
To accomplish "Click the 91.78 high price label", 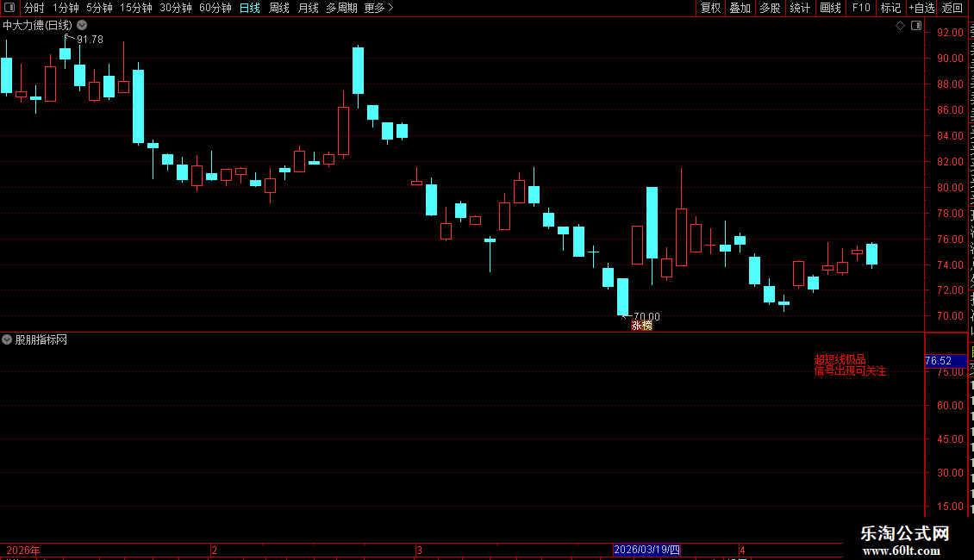I will click(x=90, y=39).
